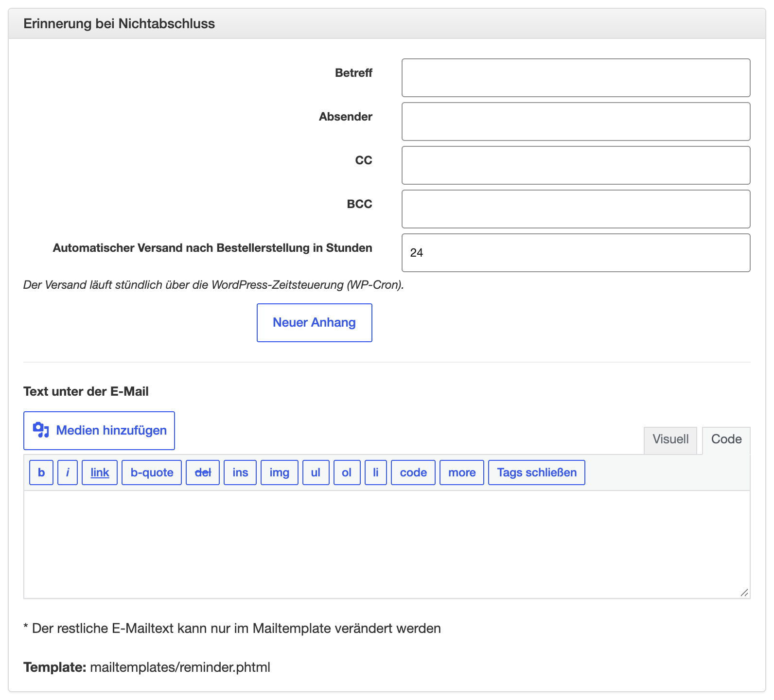Click the Neuer Anhang button
Screen dimensions: 774x700
[x=315, y=323]
